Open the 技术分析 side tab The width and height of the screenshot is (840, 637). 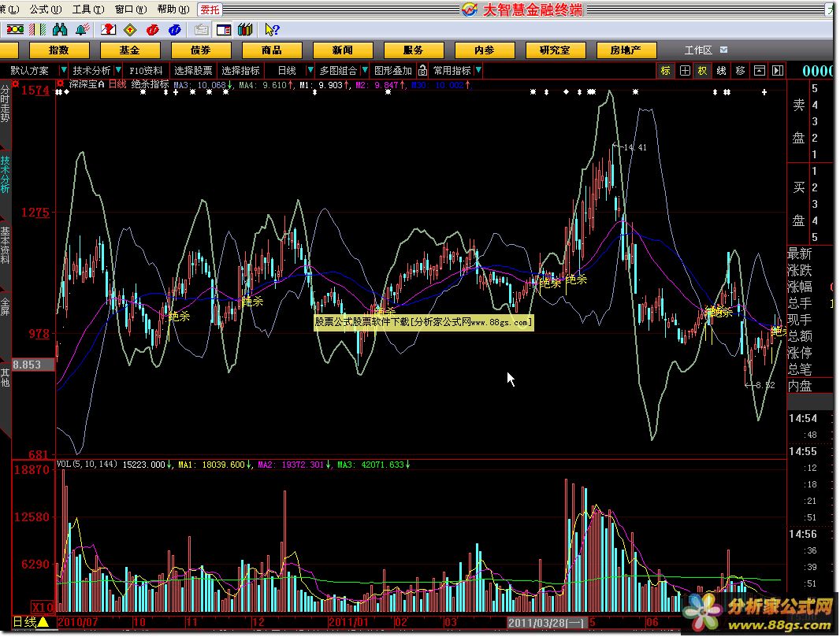[6, 175]
